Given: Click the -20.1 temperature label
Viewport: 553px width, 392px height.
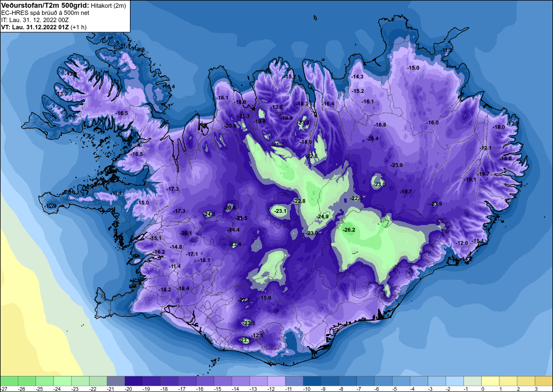Looking at the screenshot, I should tap(186, 233).
